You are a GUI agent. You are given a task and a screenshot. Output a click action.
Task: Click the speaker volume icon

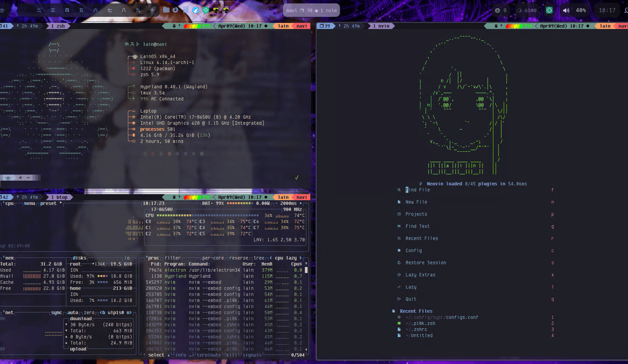[566, 10]
